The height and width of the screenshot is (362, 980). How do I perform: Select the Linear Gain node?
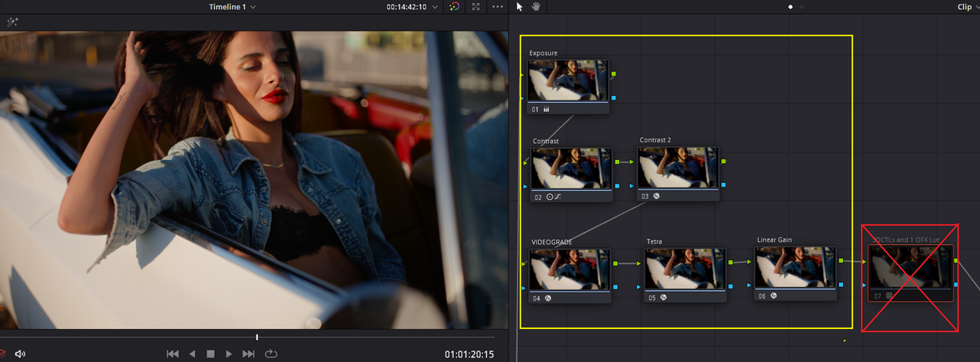coord(795,267)
